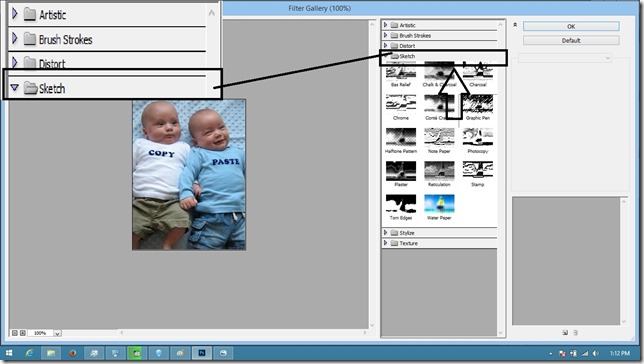
Task: Click up arrow on filter list scrollbar
Action: 501,25
